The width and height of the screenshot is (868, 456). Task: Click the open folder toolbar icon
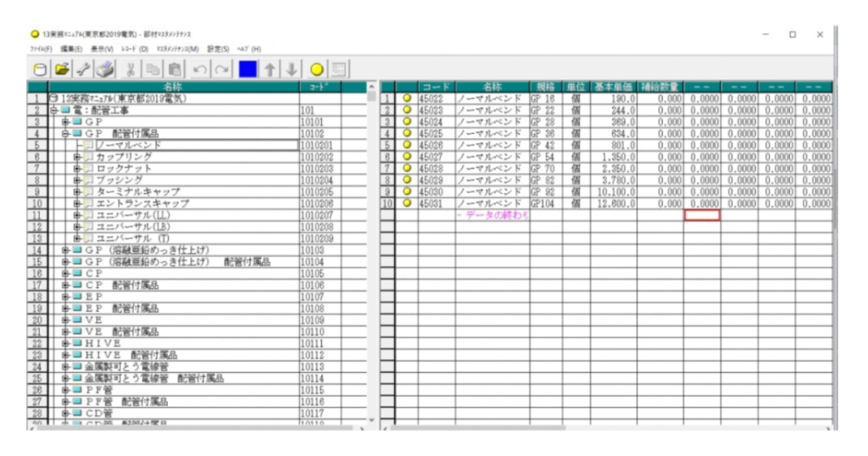click(x=62, y=69)
